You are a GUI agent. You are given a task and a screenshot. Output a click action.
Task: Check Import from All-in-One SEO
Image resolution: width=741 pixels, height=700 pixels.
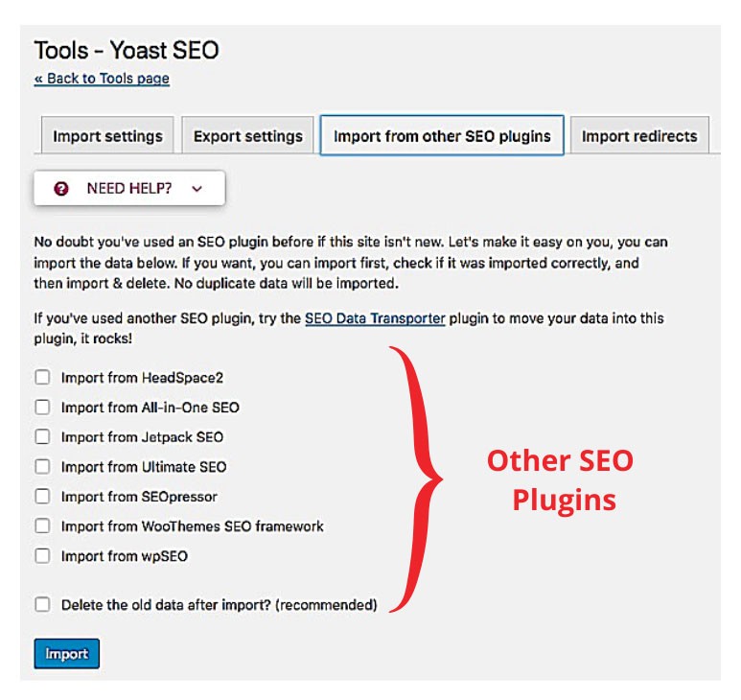(x=42, y=408)
